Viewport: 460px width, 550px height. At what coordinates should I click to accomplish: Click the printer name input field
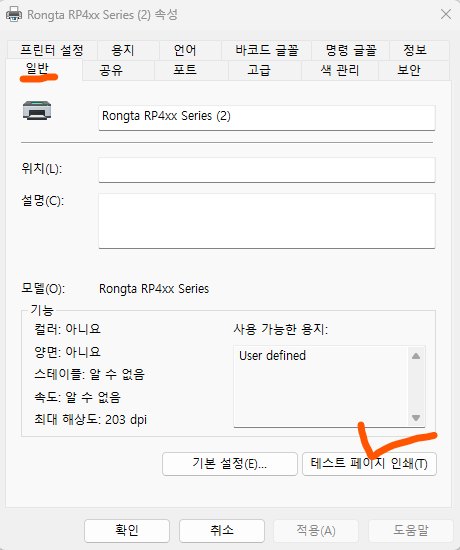click(x=267, y=118)
